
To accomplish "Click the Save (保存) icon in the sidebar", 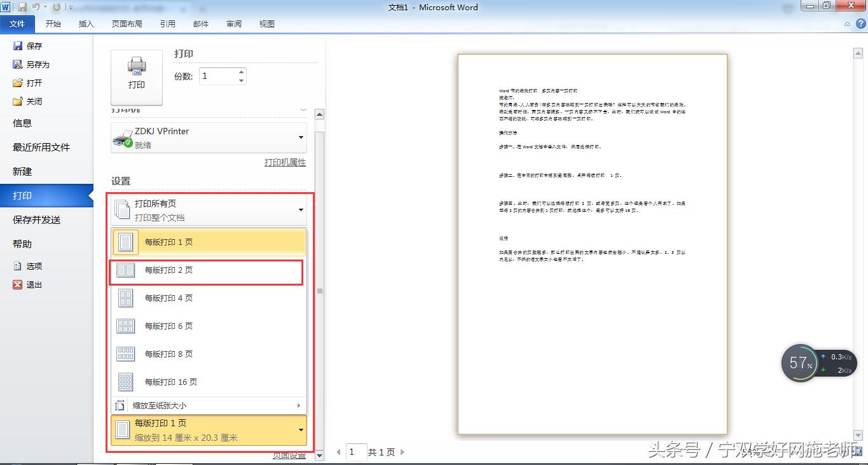I will coord(18,46).
